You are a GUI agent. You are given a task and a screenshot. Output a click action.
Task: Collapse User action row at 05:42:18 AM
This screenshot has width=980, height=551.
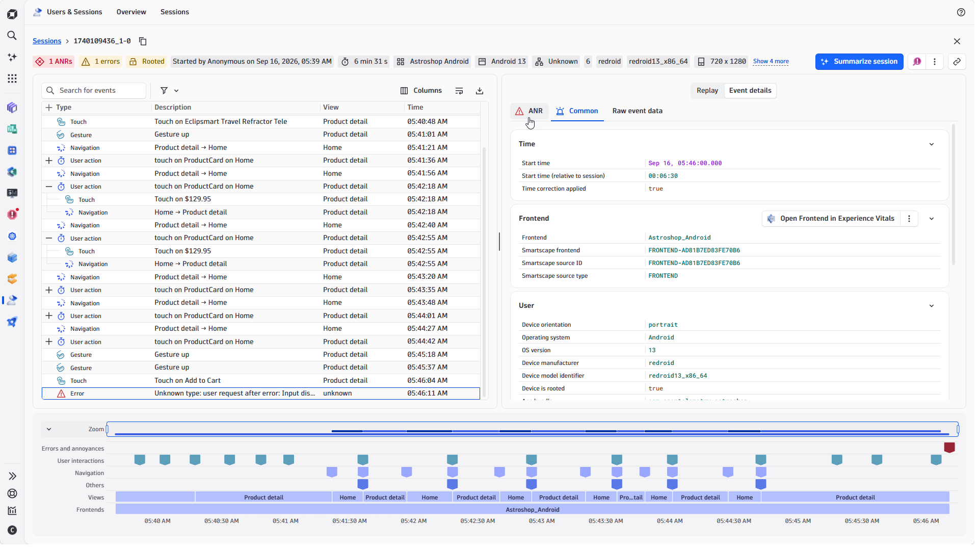[x=49, y=187]
